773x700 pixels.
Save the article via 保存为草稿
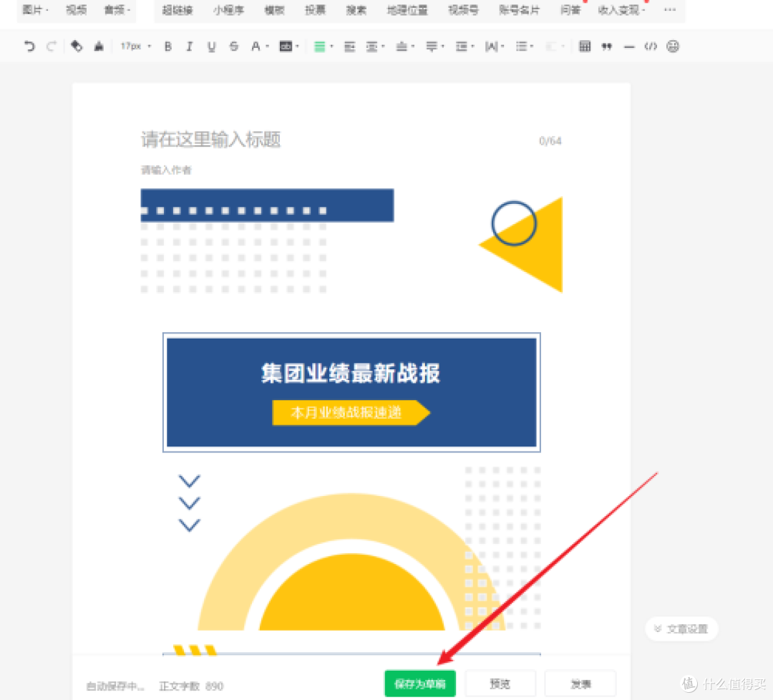(420, 684)
